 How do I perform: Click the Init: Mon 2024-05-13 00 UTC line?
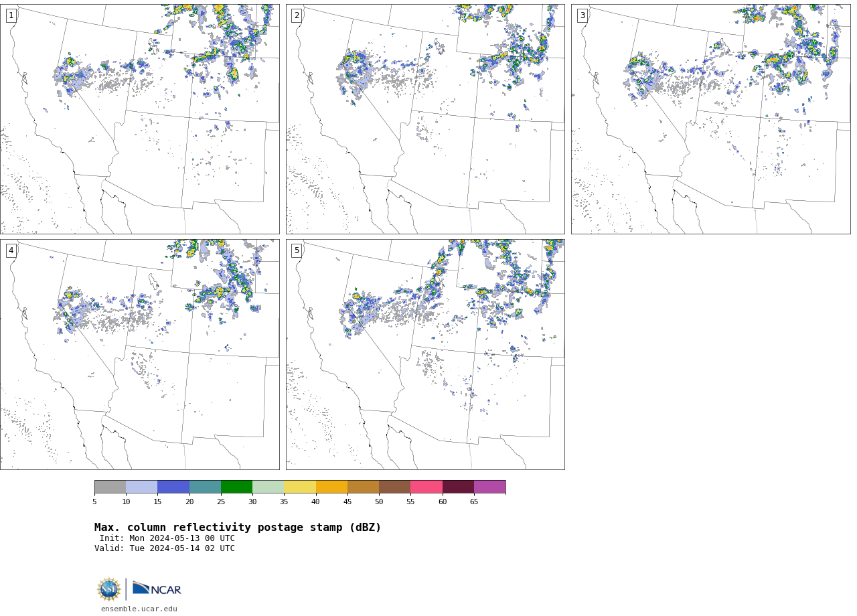click(167, 538)
